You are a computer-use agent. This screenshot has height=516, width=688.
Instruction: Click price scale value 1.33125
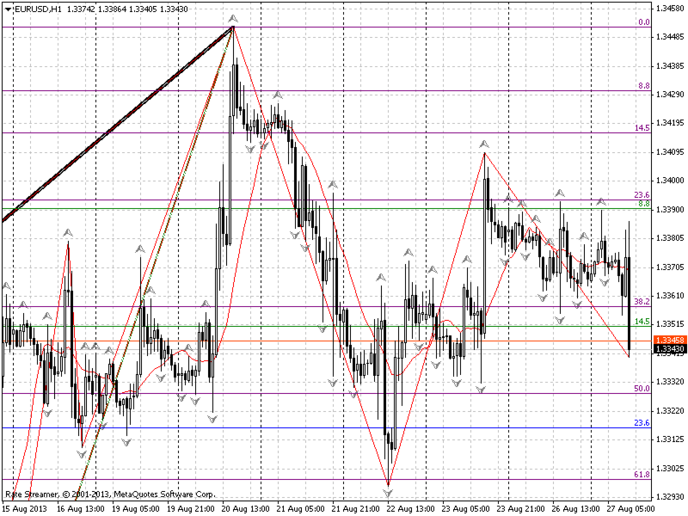pos(670,439)
